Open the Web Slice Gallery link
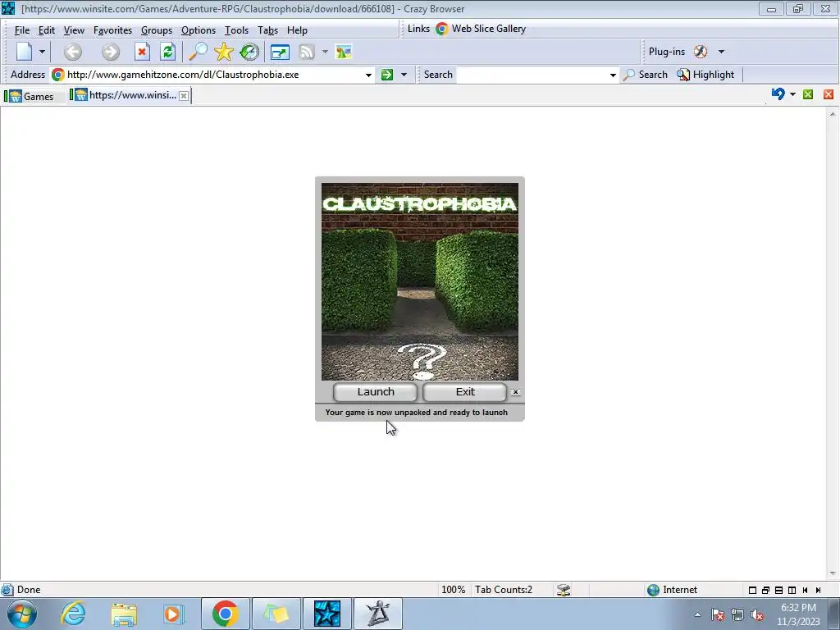The image size is (840, 630). (481, 29)
